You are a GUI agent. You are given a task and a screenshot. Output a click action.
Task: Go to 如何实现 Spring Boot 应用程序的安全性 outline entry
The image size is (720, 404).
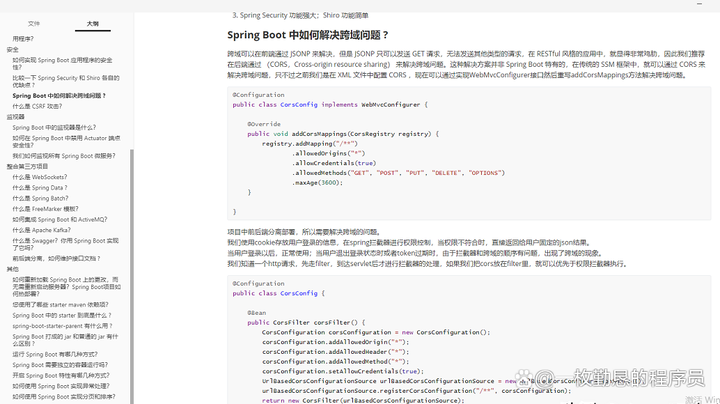pos(62,64)
